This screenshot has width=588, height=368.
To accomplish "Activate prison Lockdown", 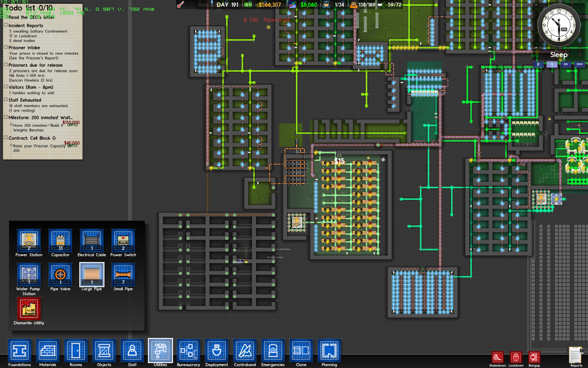I will coord(516,358).
